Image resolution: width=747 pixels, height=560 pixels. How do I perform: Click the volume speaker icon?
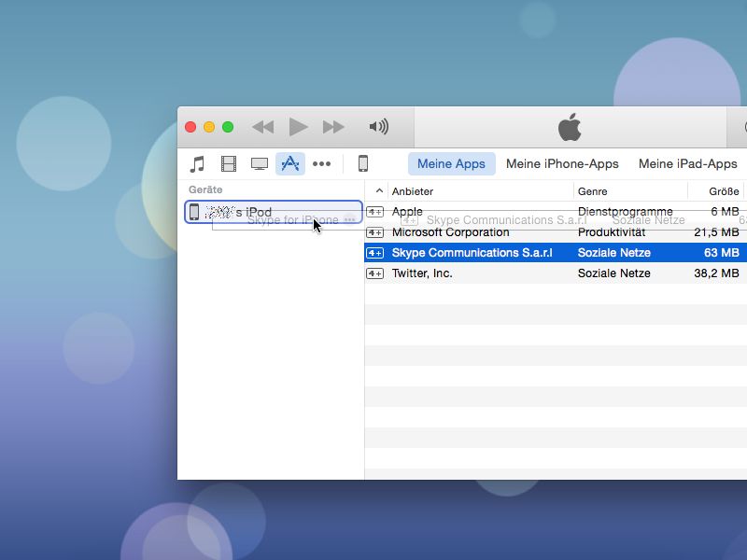pos(379,127)
